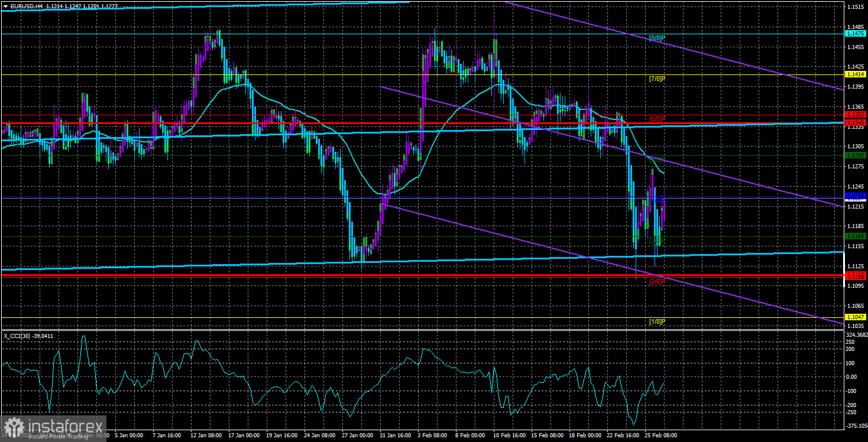868x442 pixels.
Task: Click the red 1.1108 price tag
Action: coord(856,276)
